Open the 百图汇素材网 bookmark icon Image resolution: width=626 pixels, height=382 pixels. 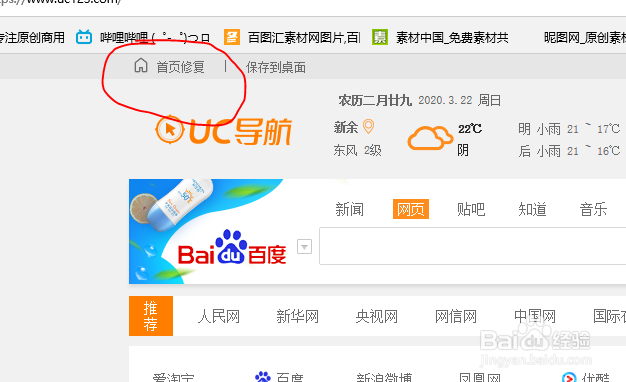(232, 37)
